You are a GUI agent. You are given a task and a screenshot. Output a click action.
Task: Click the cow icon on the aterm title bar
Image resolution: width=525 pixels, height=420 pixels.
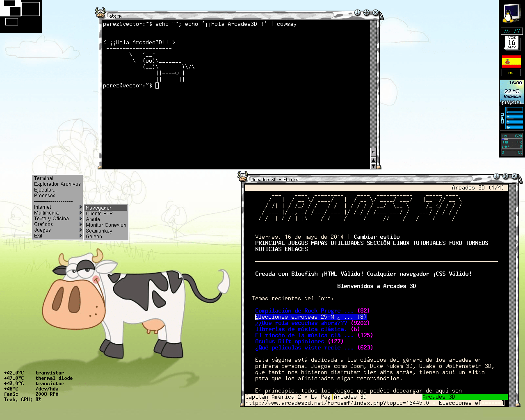pos(100,13)
